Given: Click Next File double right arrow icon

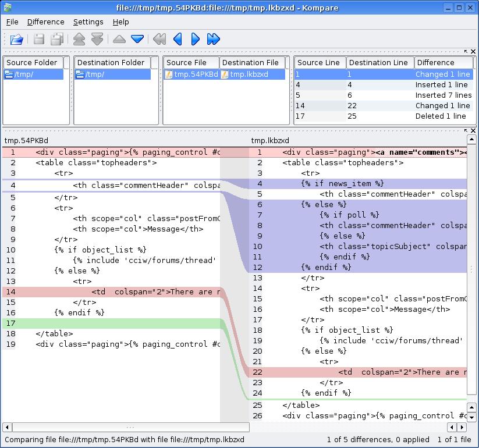Looking at the screenshot, I should [x=213, y=39].
